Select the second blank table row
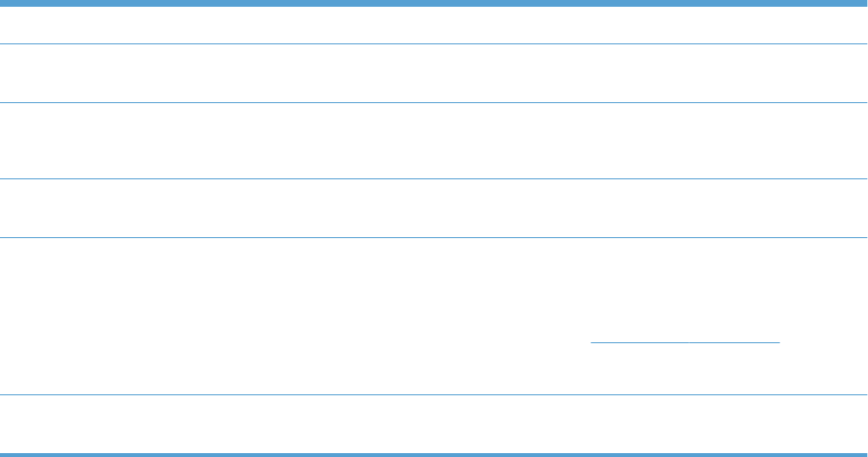Viewport: 868px width, 457px height. (434, 73)
